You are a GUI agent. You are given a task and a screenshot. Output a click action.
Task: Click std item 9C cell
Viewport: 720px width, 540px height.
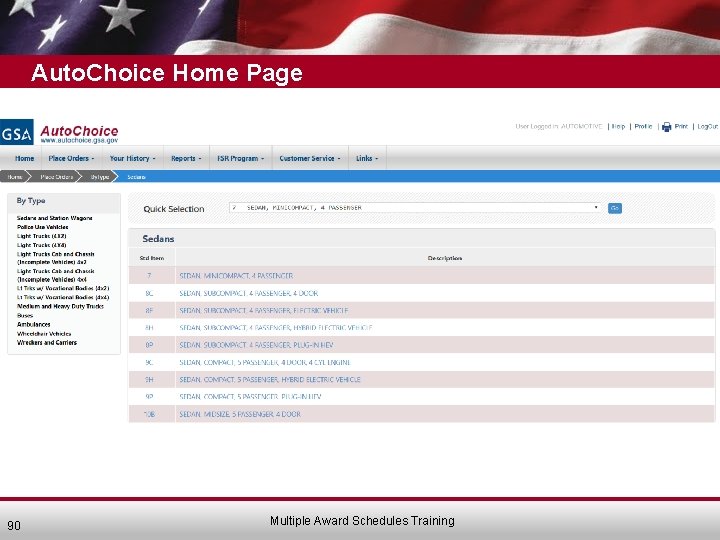152,362
